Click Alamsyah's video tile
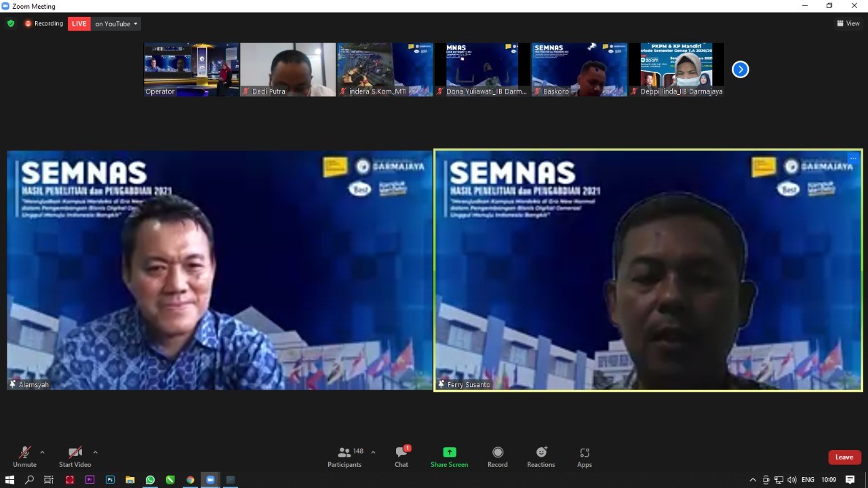 (x=219, y=270)
